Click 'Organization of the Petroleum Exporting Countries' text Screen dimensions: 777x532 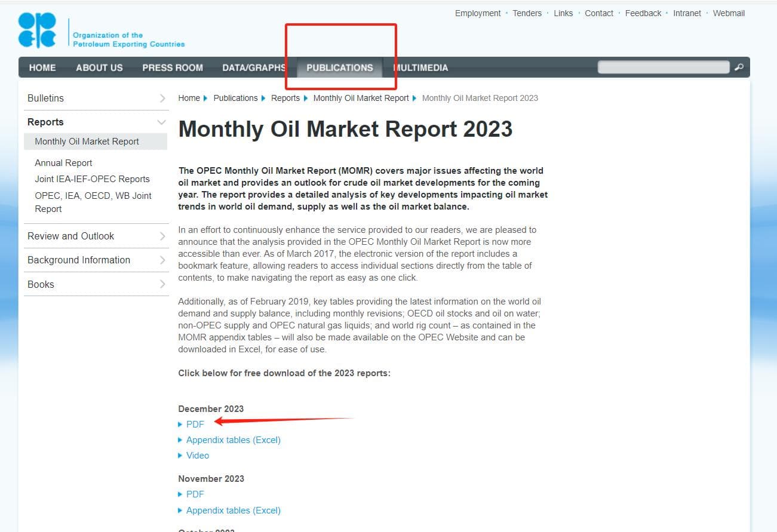[128, 39]
